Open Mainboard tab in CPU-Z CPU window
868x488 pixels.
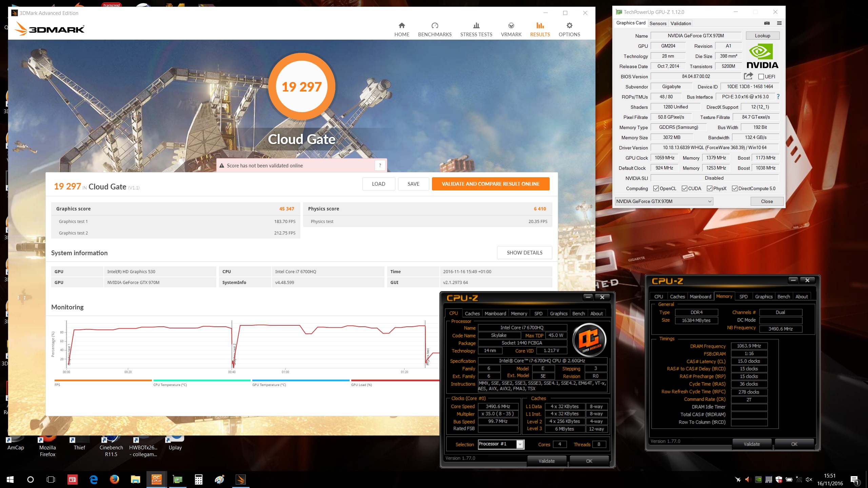pos(495,313)
